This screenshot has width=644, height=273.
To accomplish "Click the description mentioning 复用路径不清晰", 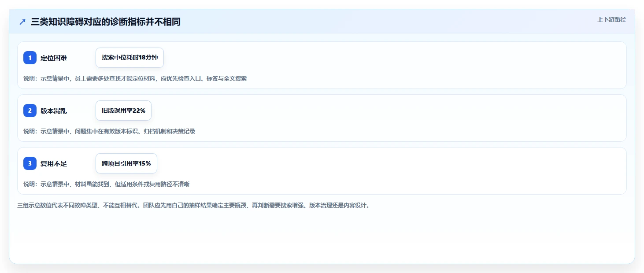I will tap(106, 184).
